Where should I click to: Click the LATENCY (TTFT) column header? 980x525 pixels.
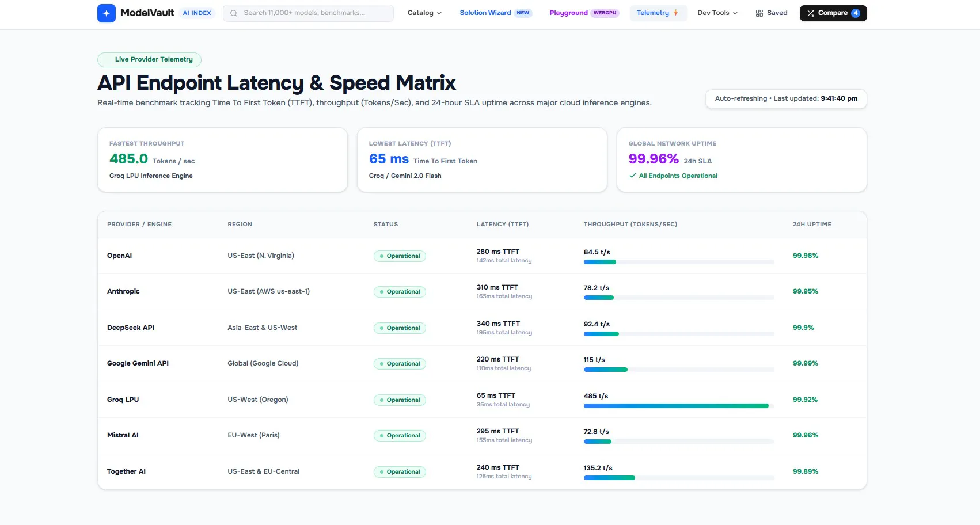coord(503,225)
